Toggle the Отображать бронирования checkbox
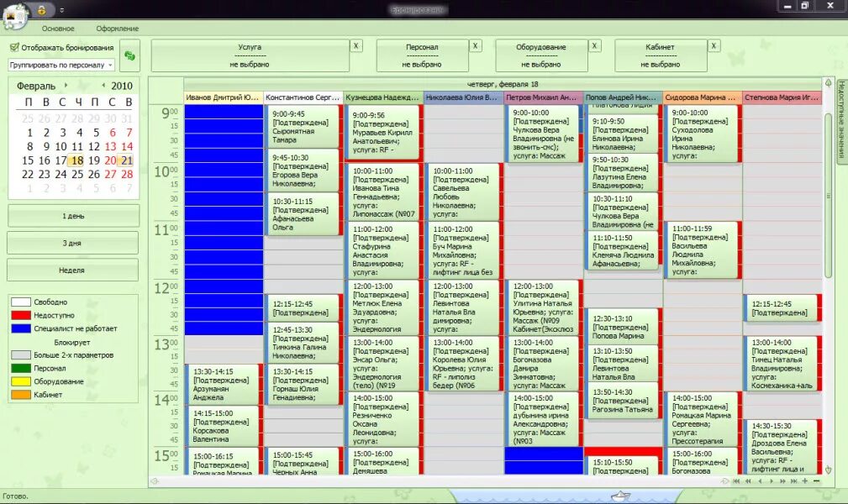The height and width of the screenshot is (504, 848). click(14, 48)
